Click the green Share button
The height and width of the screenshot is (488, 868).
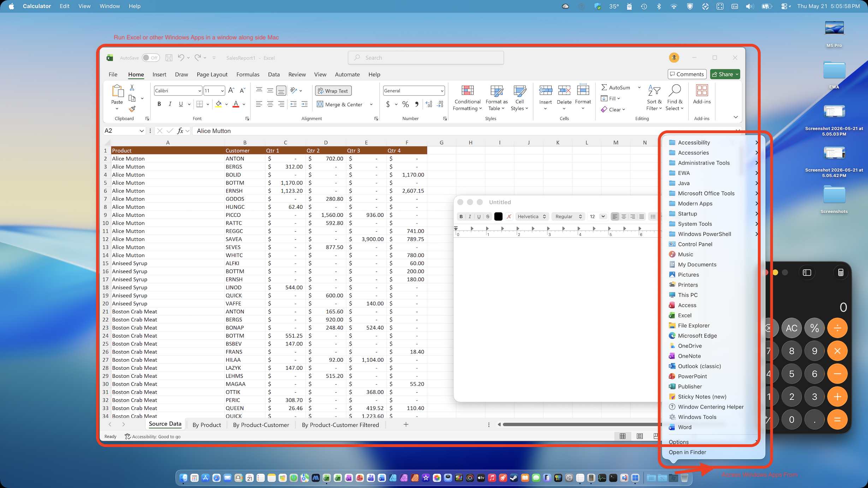pos(725,74)
